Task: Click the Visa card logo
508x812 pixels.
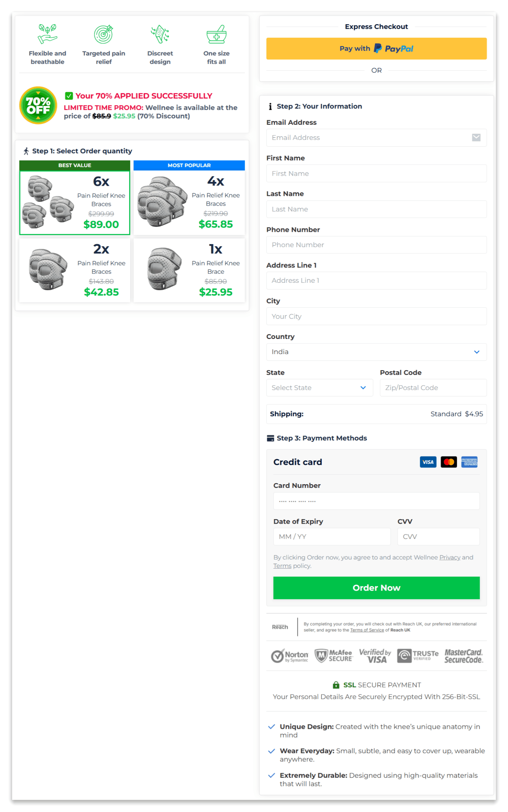Action: [428, 462]
